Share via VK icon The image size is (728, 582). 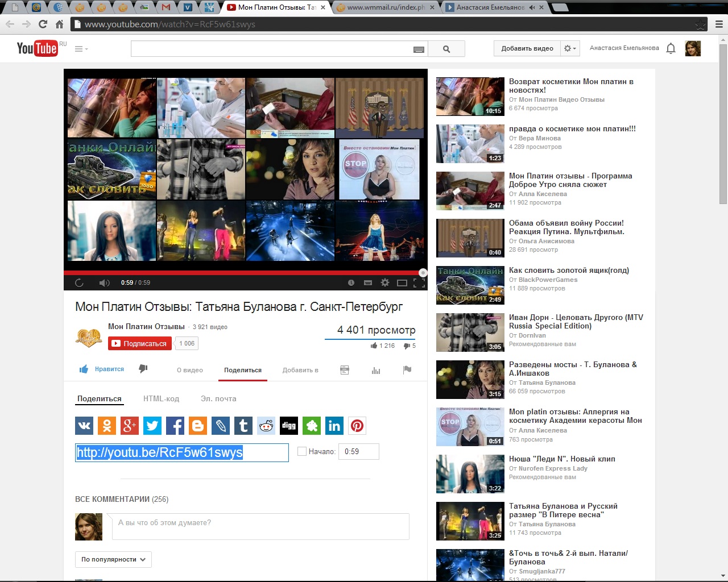pyautogui.click(x=84, y=426)
